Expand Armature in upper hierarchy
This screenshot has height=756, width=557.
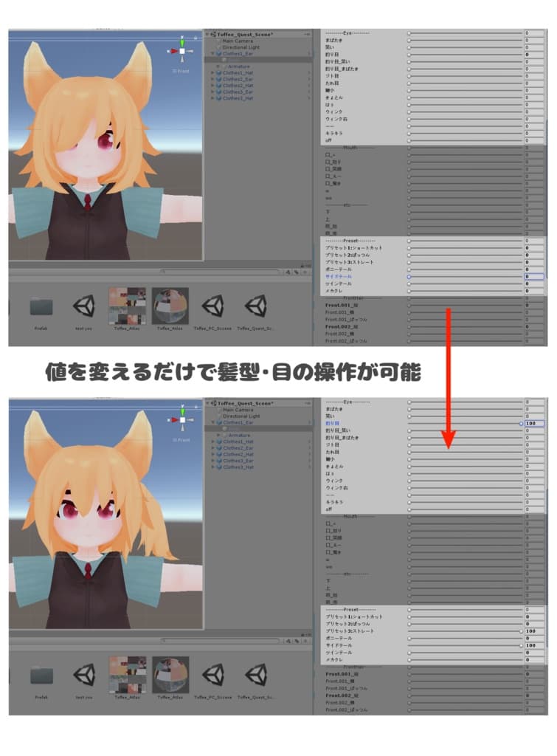(x=218, y=66)
